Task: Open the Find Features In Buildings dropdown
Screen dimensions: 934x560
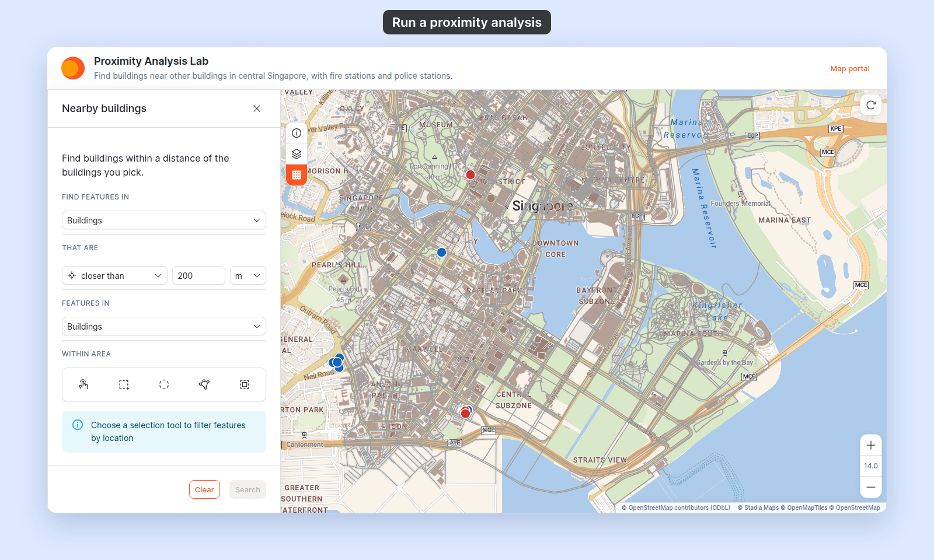Action: coord(164,220)
